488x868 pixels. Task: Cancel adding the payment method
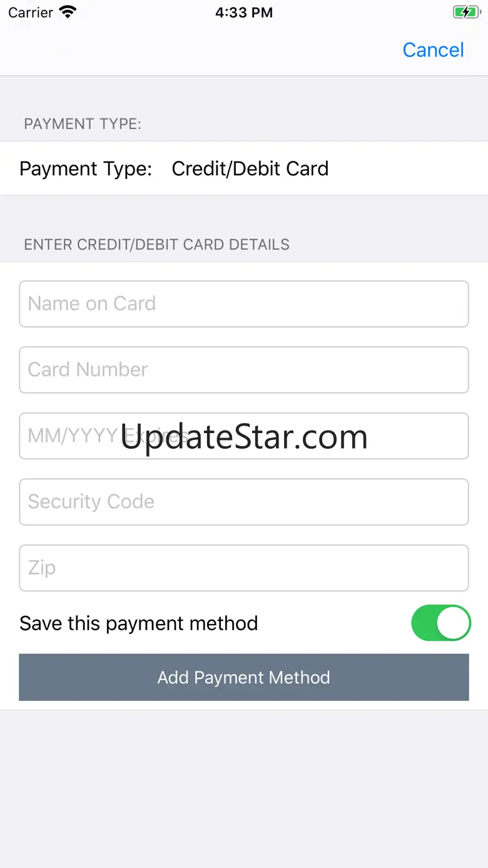[x=433, y=50]
